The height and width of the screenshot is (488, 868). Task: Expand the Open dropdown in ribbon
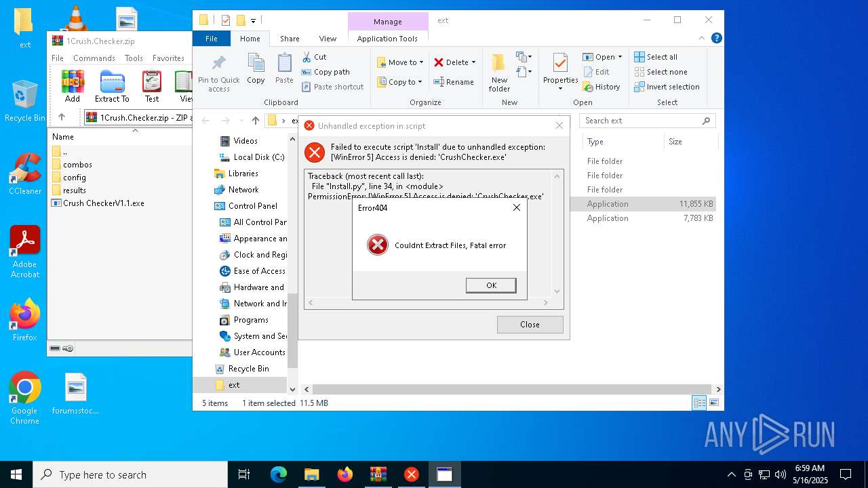click(x=620, y=57)
